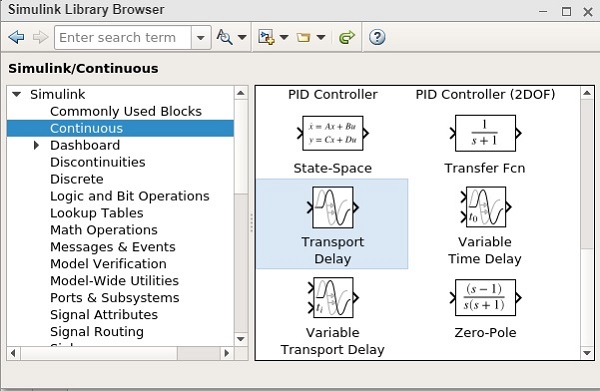Click the search term input field

click(122, 37)
